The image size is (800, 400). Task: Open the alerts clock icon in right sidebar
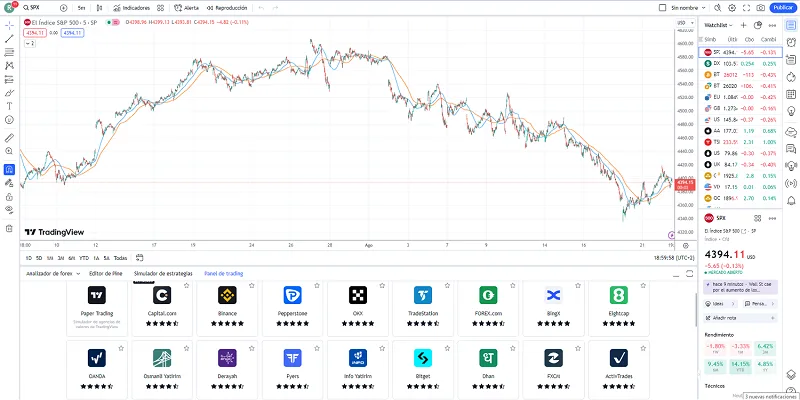791,43
